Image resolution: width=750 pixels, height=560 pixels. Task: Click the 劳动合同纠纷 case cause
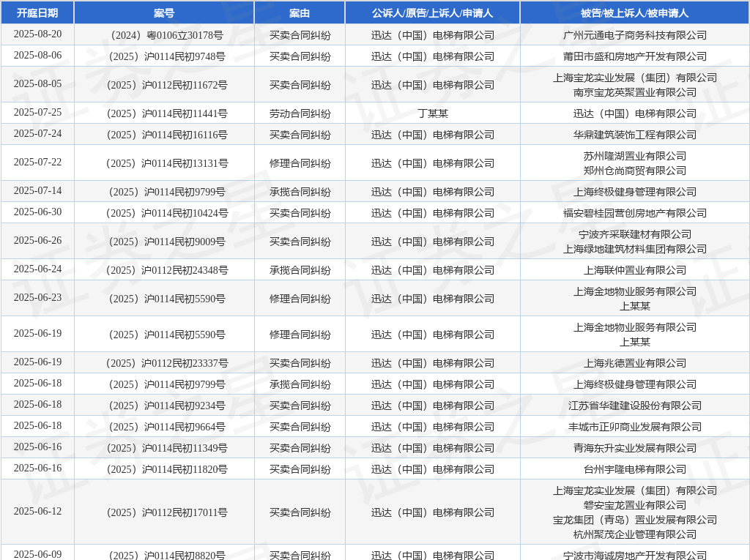pyautogui.click(x=300, y=113)
